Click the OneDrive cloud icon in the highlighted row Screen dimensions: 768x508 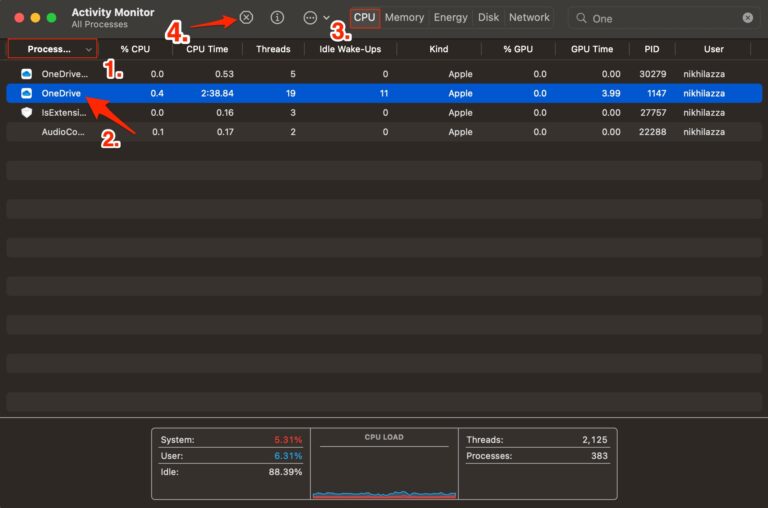[x=27, y=93]
